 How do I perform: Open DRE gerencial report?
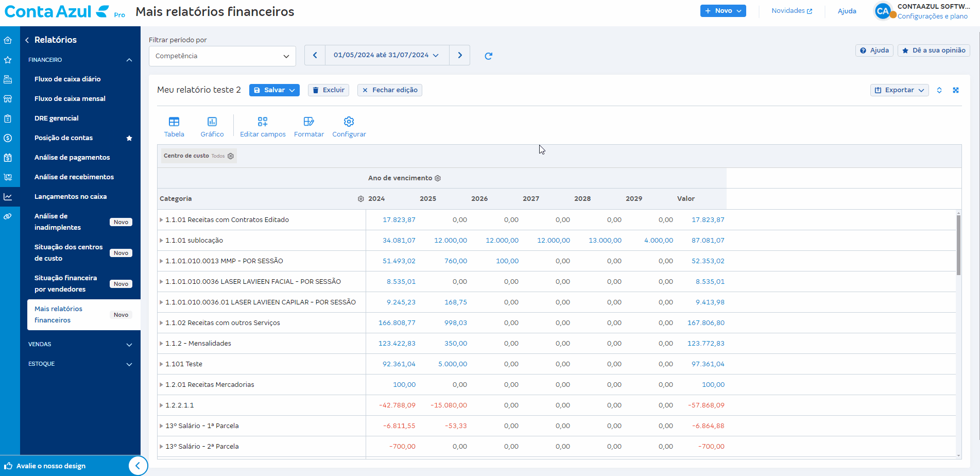tap(57, 118)
